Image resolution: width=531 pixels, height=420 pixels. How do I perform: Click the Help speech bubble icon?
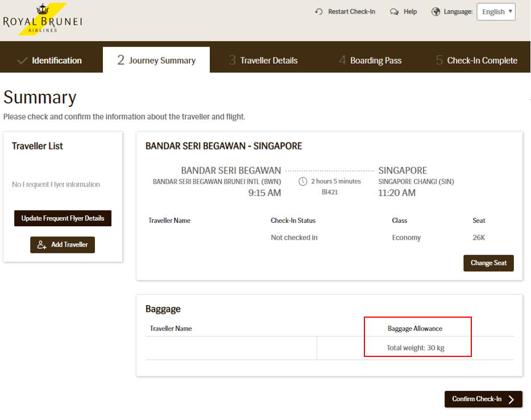pos(394,12)
